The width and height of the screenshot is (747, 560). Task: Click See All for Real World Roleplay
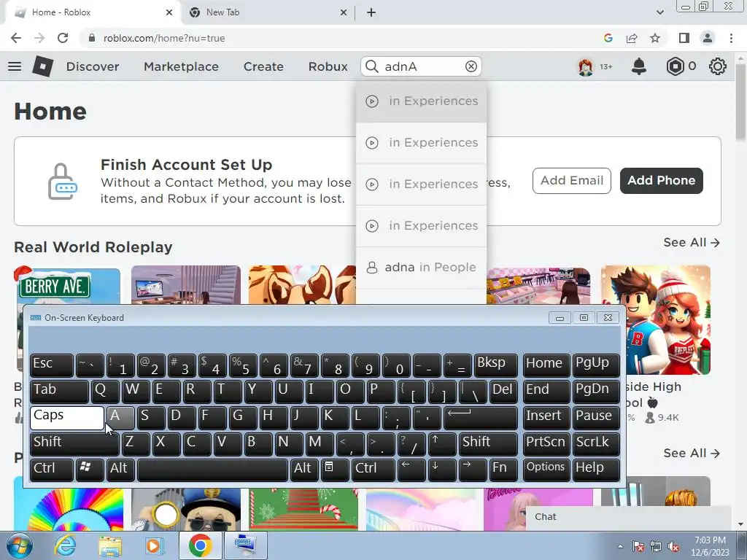[692, 242]
